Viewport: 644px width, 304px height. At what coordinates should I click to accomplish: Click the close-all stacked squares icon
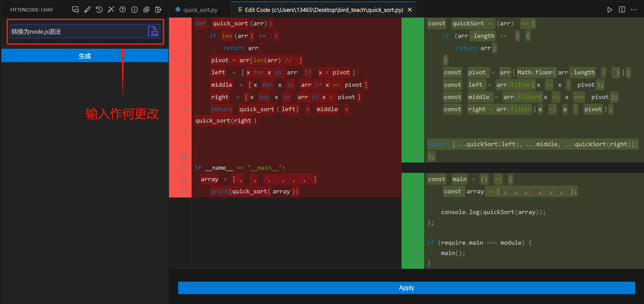[x=147, y=10]
